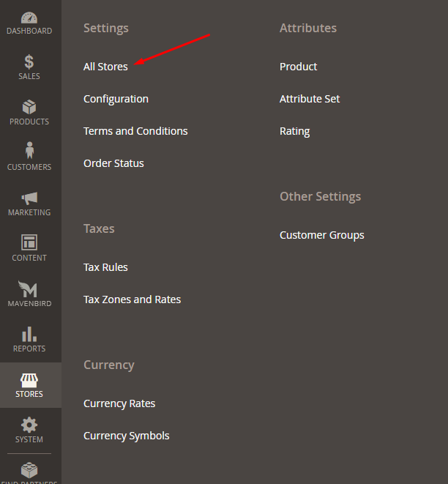Open the Products box icon

pyautogui.click(x=29, y=107)
